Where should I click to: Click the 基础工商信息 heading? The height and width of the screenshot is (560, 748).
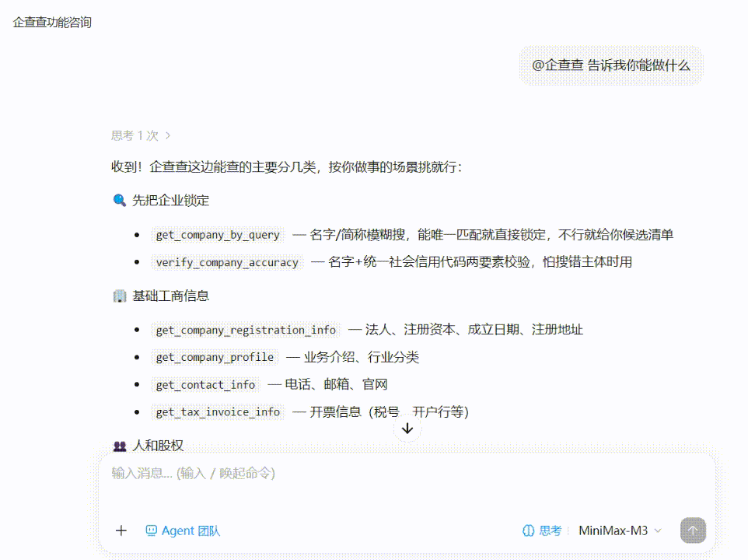point(171,296)
